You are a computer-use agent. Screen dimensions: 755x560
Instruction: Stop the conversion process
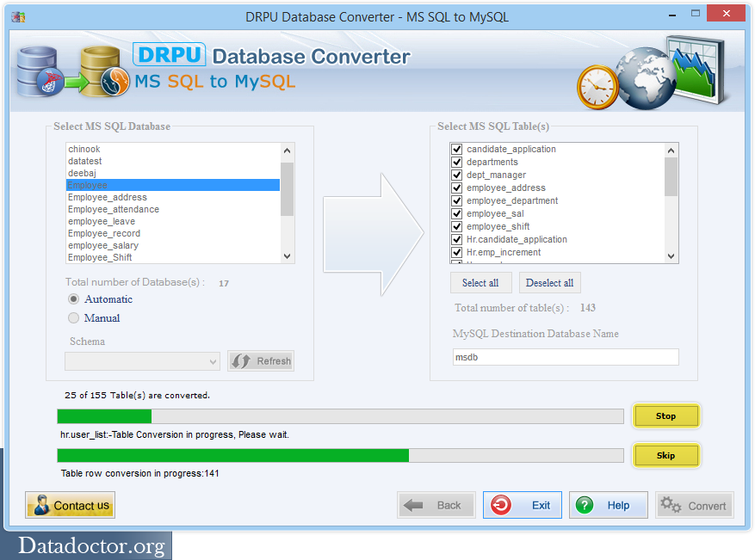666,416
